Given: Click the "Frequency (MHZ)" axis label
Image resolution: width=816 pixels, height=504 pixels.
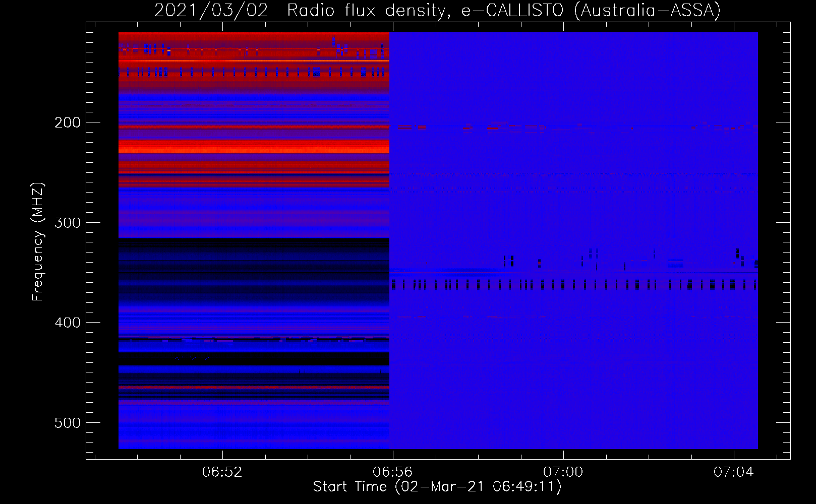Looking at the screenshot, I should [38, 241].
